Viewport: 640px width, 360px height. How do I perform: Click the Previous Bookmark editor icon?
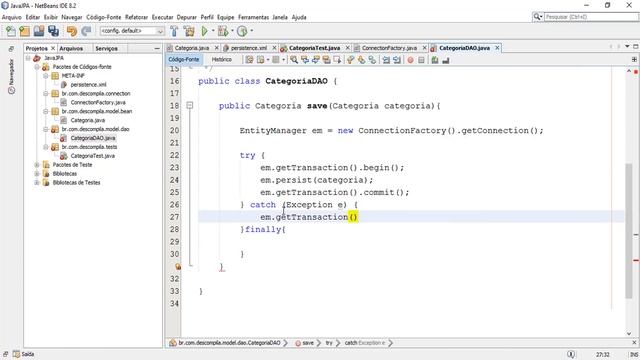(x=350, y=60)
